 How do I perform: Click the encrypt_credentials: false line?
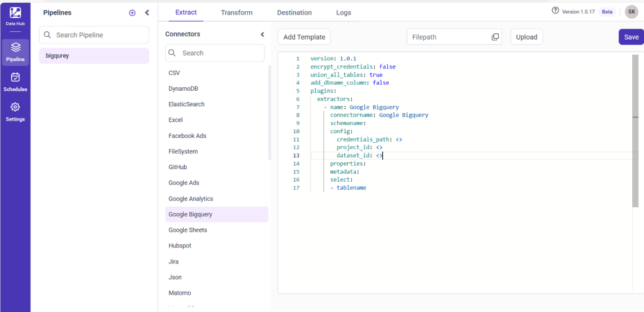coord(353,67)
